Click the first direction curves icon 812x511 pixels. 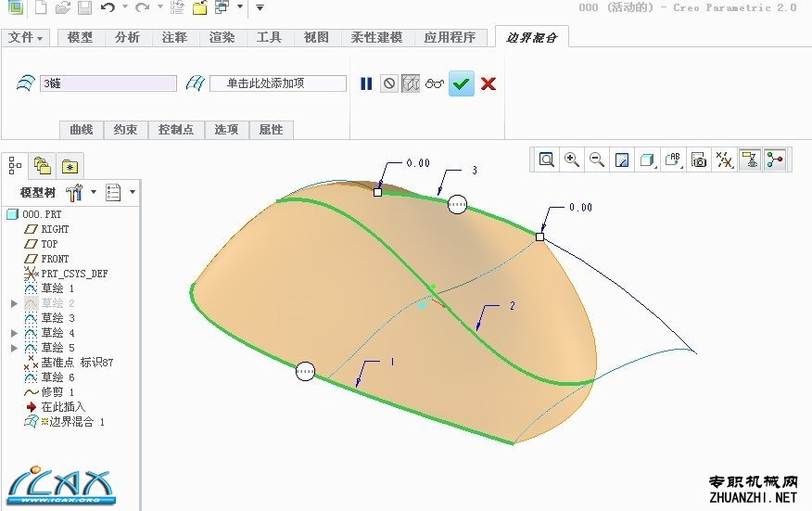pos(25,83)
